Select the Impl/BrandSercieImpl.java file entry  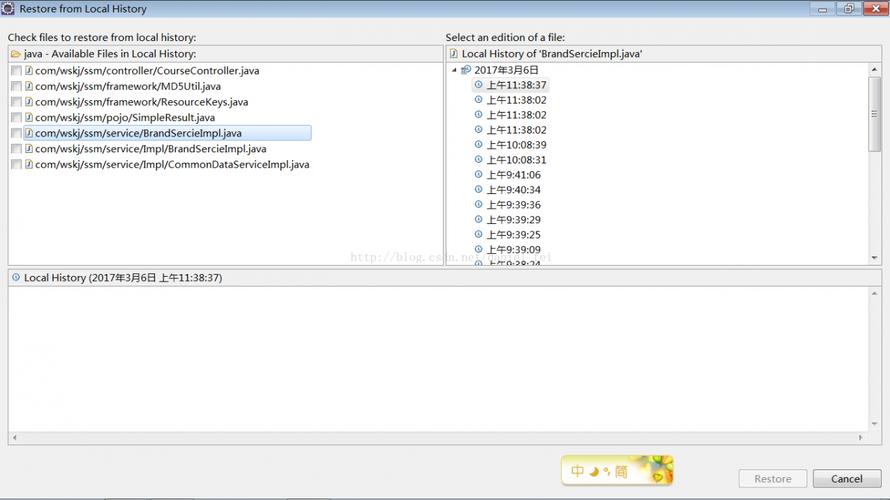pos(150,149)
